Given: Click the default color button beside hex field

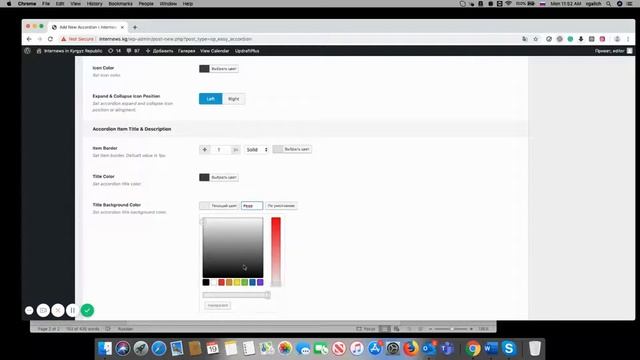Looking at the screenshot, I should [281, 206].
